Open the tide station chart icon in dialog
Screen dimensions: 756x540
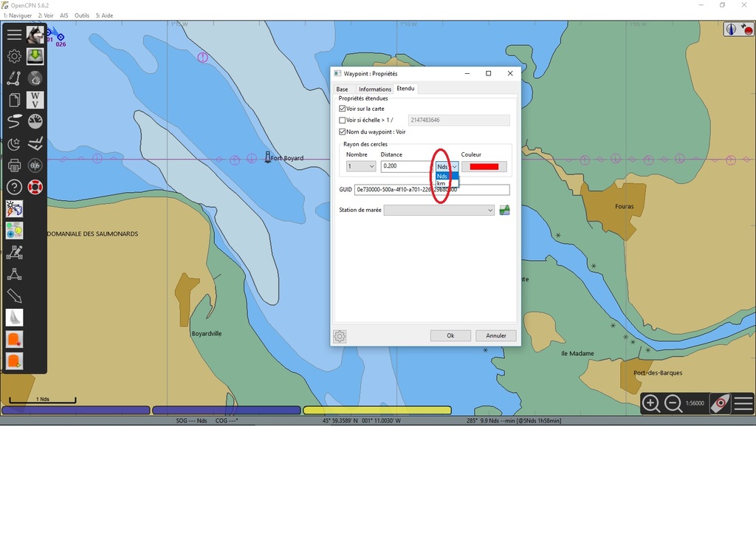click(504, 210)
